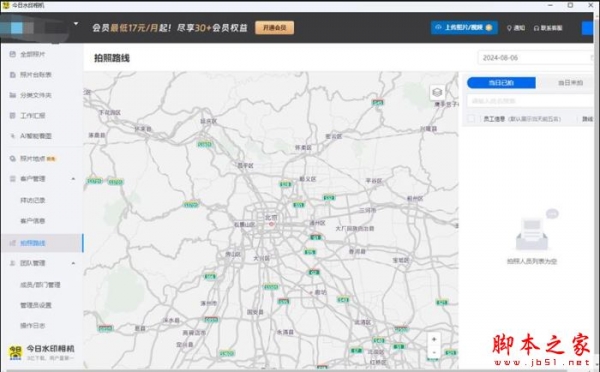Open 拜访记录 under 客户管理
Viewport: 600px width, 372px height.
tap(33, 200)
